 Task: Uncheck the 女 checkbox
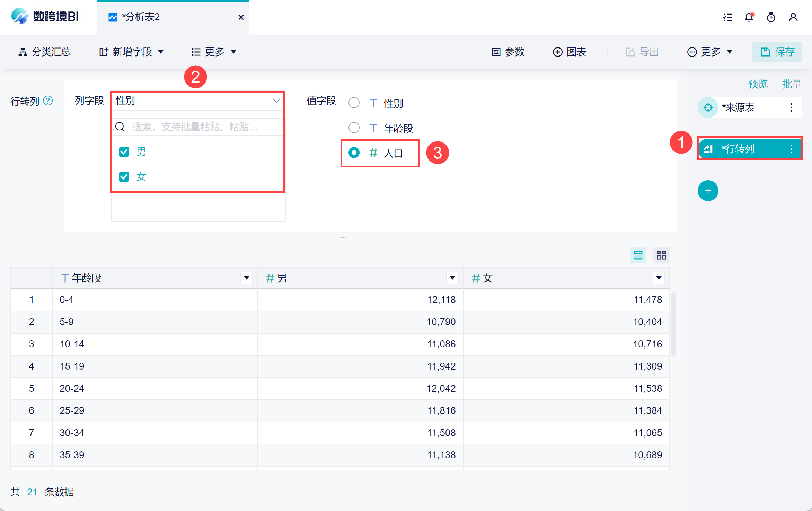[124, 177]
